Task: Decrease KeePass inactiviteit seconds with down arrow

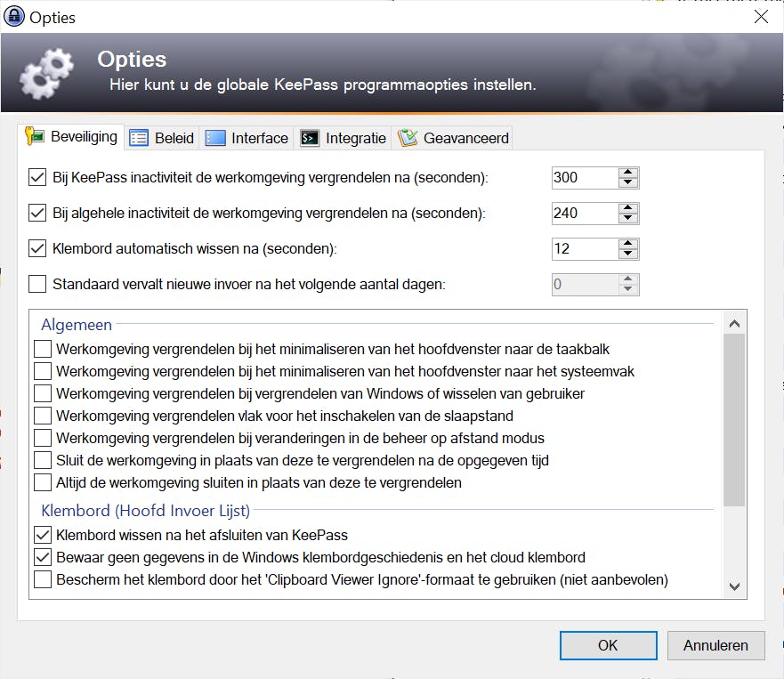Action: [628, 182]
